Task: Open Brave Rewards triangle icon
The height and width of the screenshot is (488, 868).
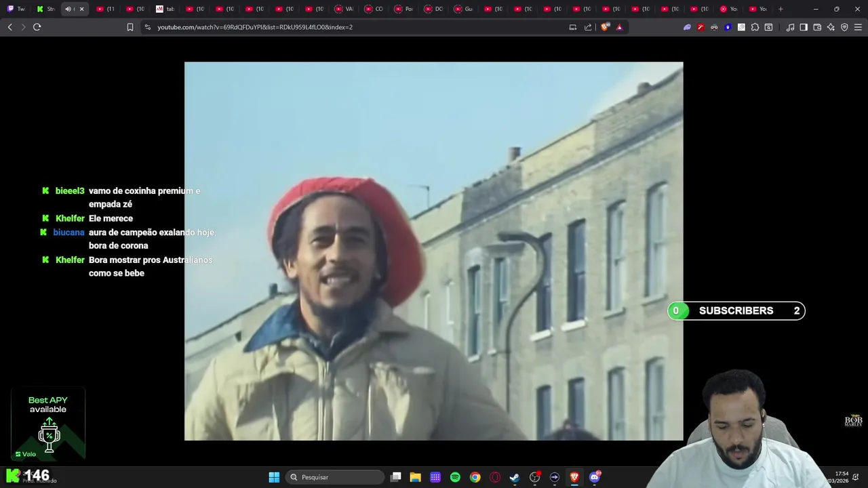Action: 619,27
